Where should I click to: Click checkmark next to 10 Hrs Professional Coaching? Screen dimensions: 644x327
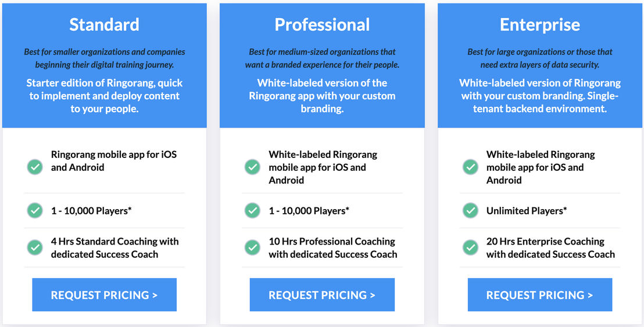point(253,247)
